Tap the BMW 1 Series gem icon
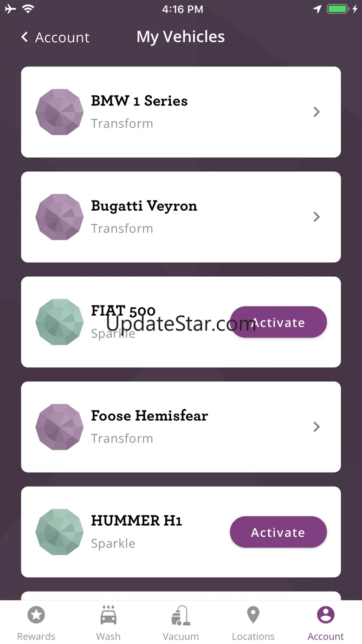This screenshot has height=644, width=362. (59, 112)
